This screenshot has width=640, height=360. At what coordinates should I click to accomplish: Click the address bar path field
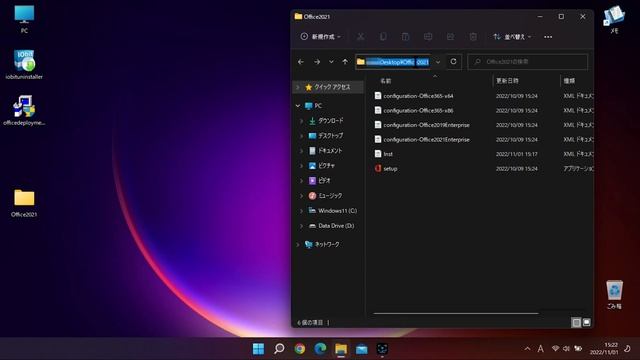[x=393, y=62]
